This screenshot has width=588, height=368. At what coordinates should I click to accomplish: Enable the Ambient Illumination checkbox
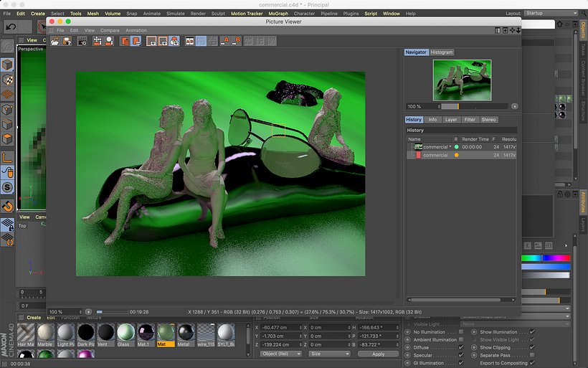[461, 339]
